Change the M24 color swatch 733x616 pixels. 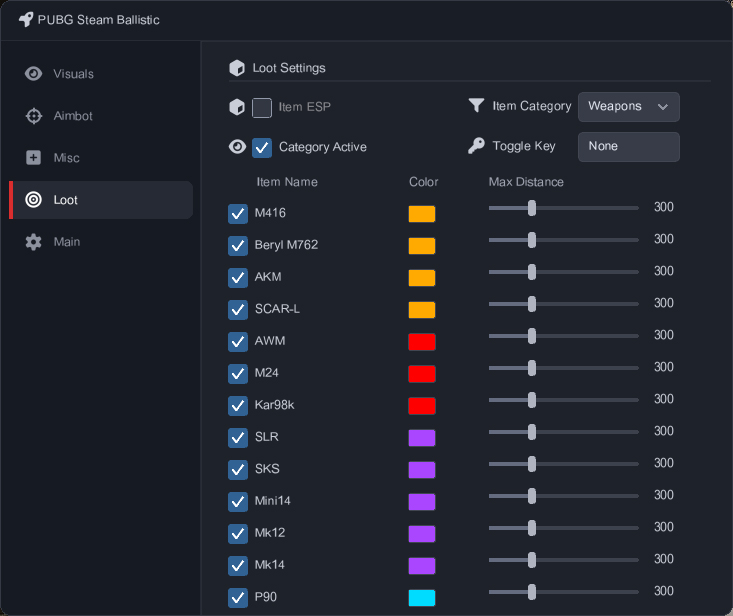pyautogui.click(x=422, y=374)
